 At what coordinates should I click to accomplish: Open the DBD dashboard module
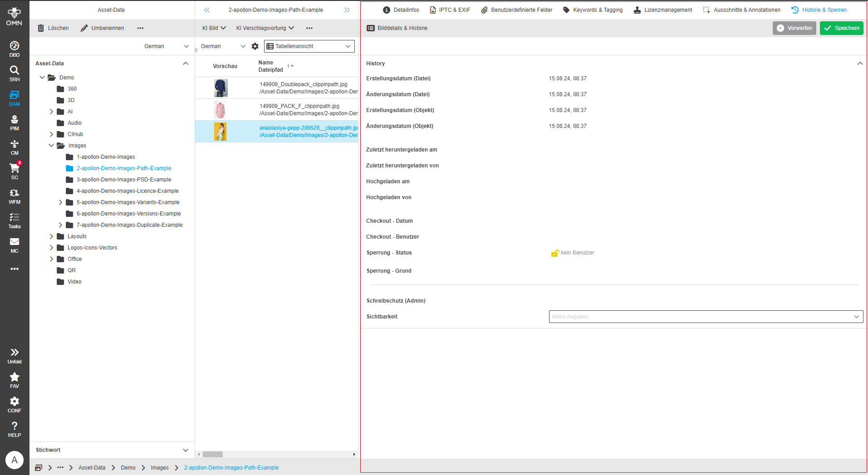(15, 49)
